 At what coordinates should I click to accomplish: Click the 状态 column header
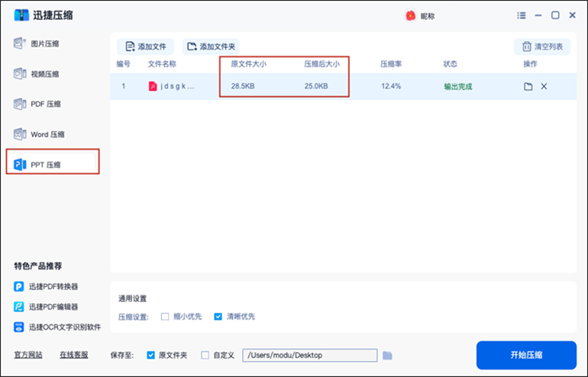(x=450, y=64)
